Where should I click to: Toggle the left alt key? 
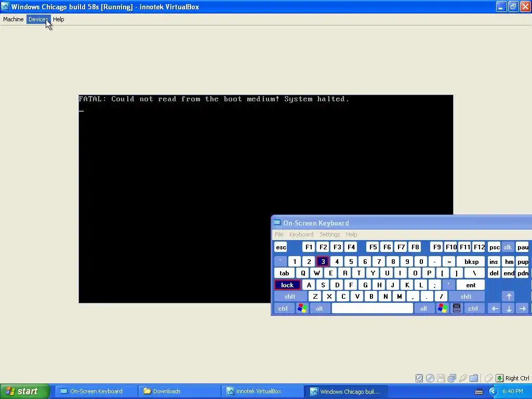pos(320,309)
